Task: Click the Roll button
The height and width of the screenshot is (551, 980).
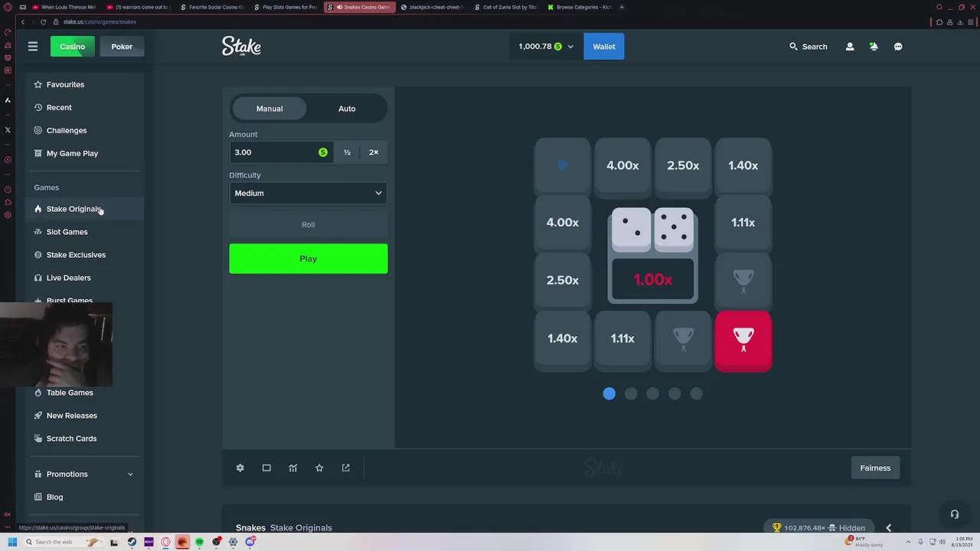Action: tap(308, 224)
